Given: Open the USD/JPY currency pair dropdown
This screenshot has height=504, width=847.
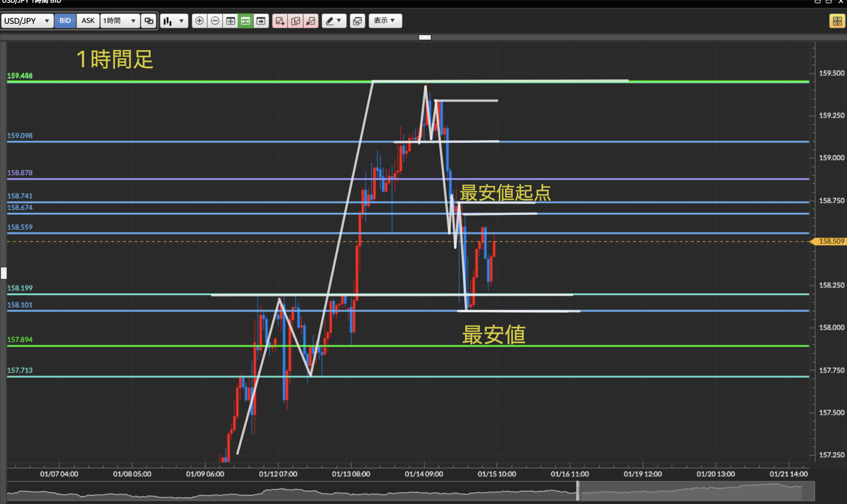Looking at the screenshot, I should coord(27,21).
